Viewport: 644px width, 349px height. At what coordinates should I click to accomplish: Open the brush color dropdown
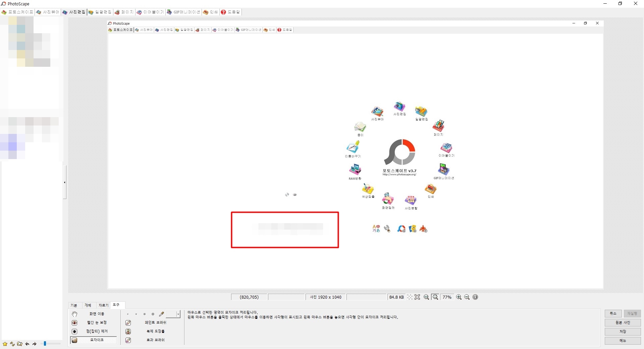[x=178, y=314]
